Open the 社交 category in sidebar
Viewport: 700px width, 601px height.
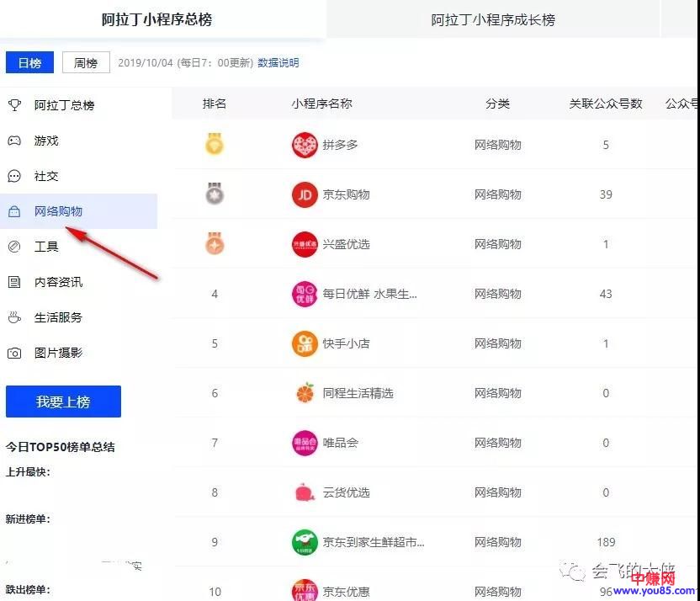click(x=46, y=176)
